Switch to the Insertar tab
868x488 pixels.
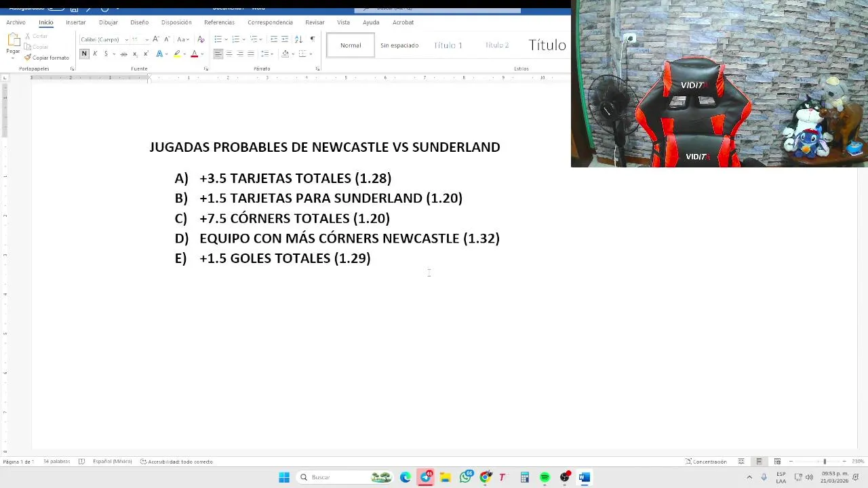tap(76, 22)
